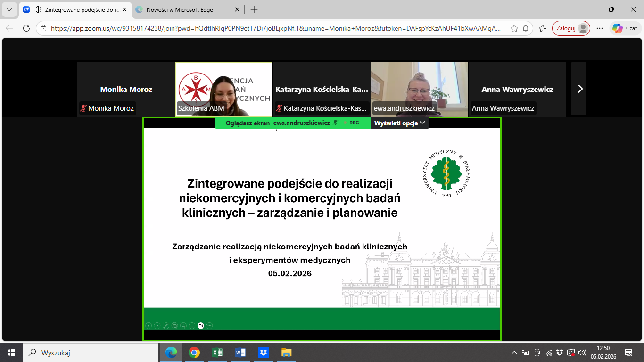The image size is (644, 362).
Task: Open a new browser tab
Action: (254, 9)
